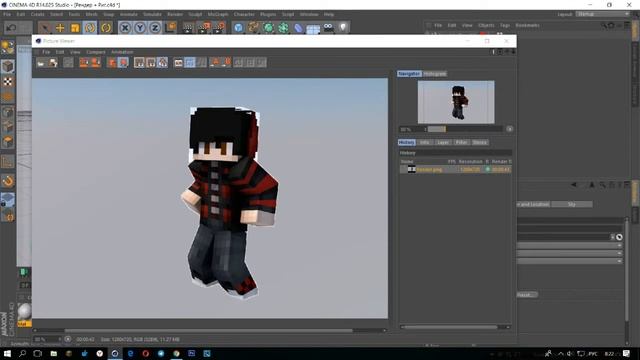
Task: Click the spline pen tool icon
Action: tap(253, 28)
